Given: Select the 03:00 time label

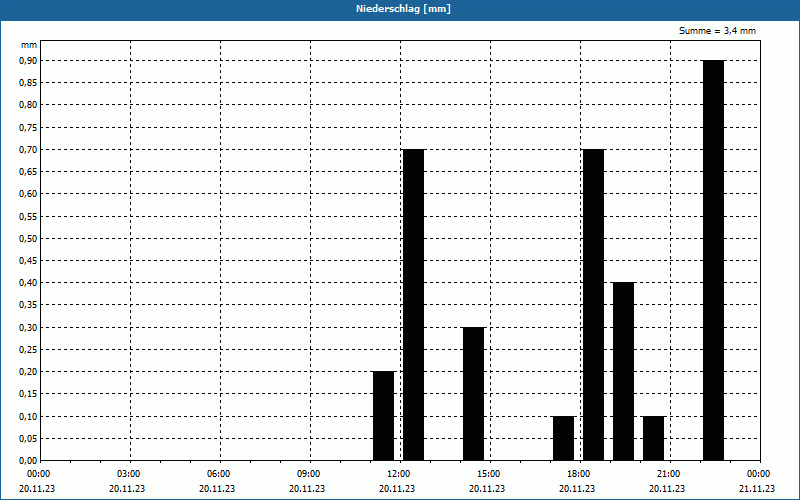Looking at the screenshot, I should [129, 474].
